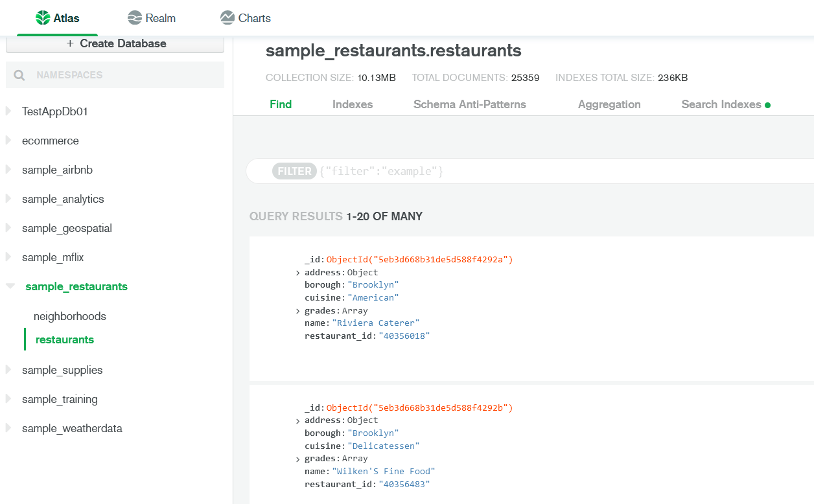Switch to the Indexes tab

click(353, 104)
